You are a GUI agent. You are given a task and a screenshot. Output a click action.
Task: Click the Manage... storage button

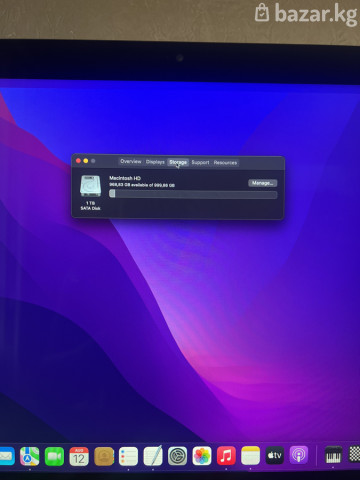[263, 183]
